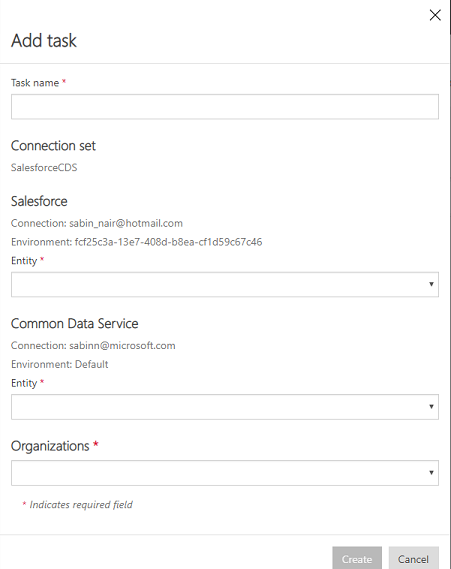Close the Add task panel
Image resolution: width=451 pixels, height=569 pixels.
click(435, 15)
